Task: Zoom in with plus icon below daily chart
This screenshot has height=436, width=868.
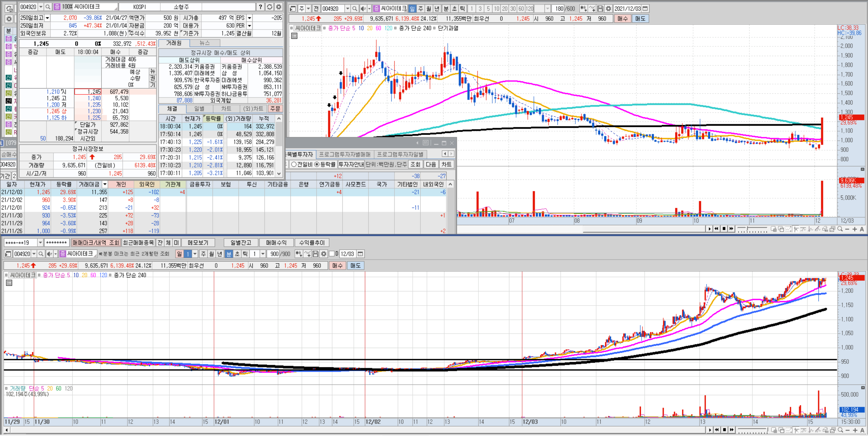Action: 854,229
